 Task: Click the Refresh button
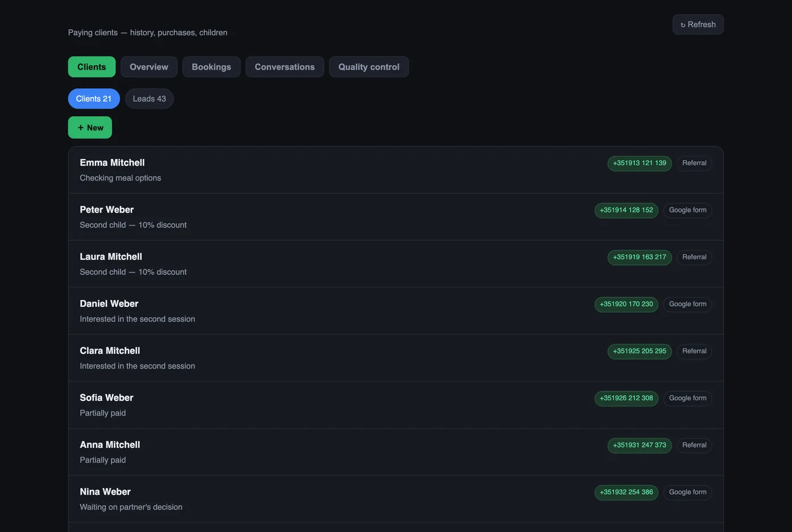click(x=698, y=24)
